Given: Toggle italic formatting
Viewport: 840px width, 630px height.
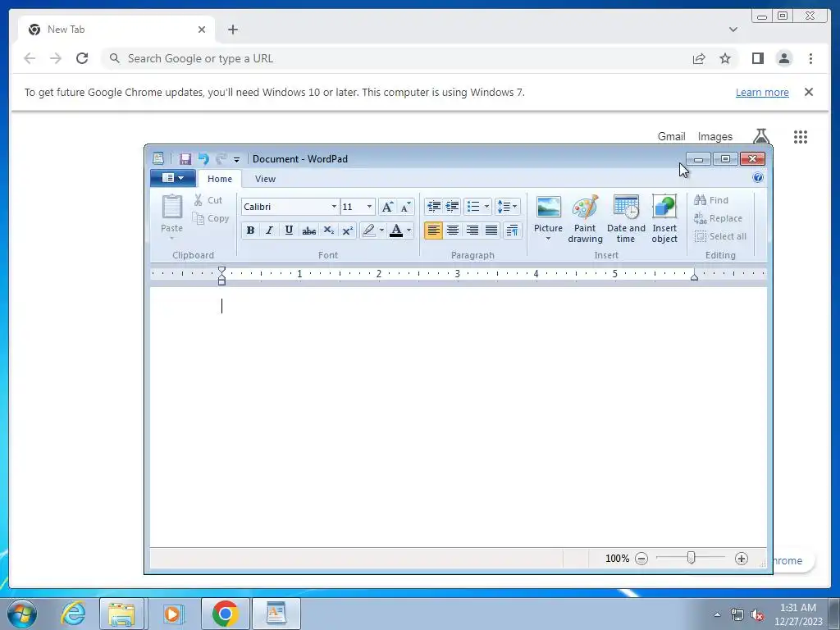Looking at the screenshot, I should tap(269, 231).
